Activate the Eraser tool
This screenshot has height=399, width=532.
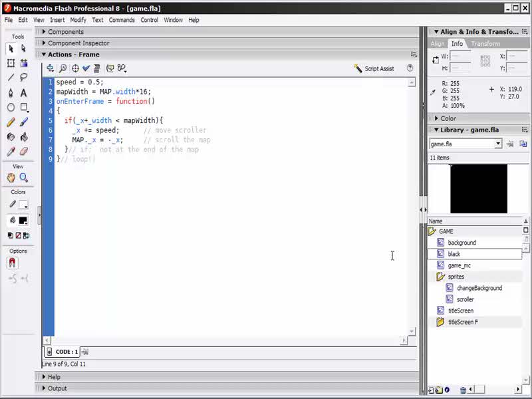coord(24,152)
